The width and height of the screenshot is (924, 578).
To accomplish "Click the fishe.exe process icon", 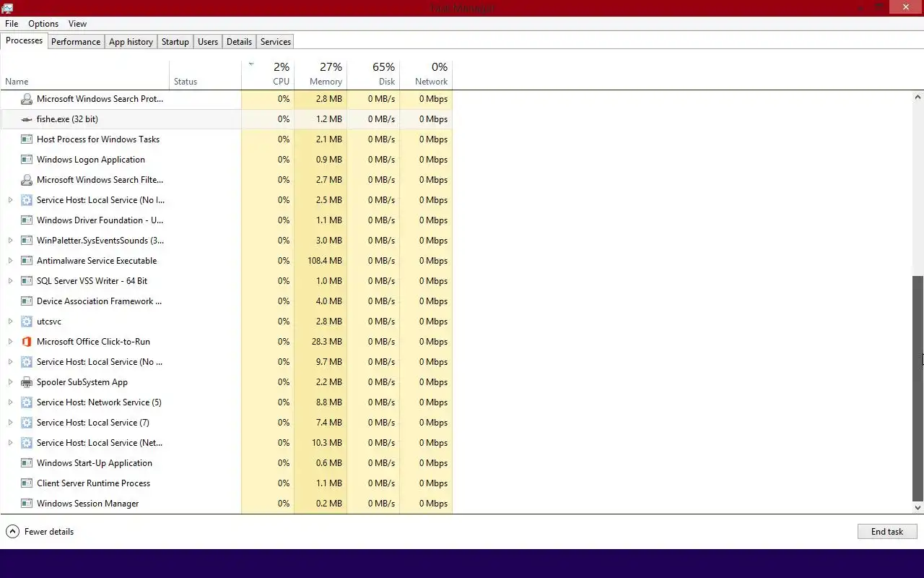I will pyautogui.click(x=27, y=119).
